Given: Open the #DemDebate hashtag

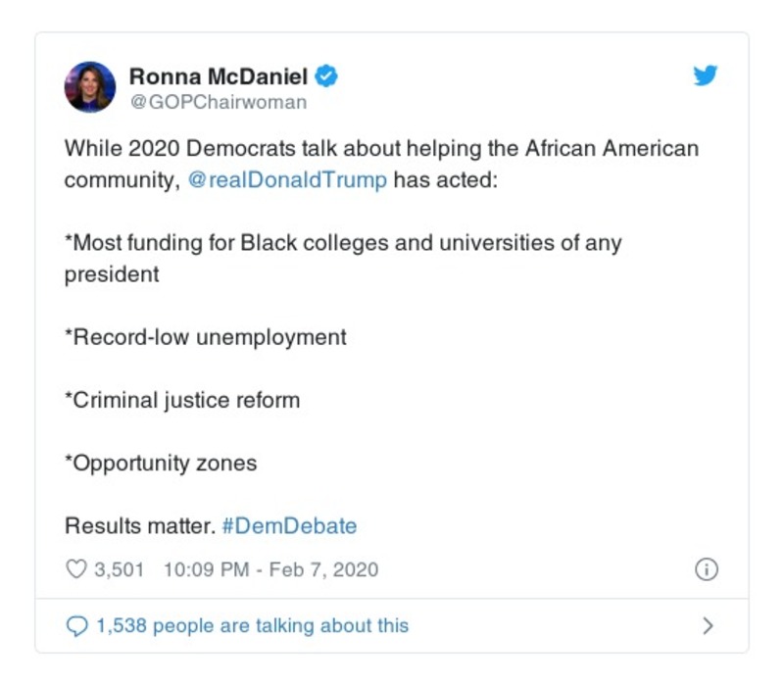Looking at the screenshot, I should pos(289,525).
